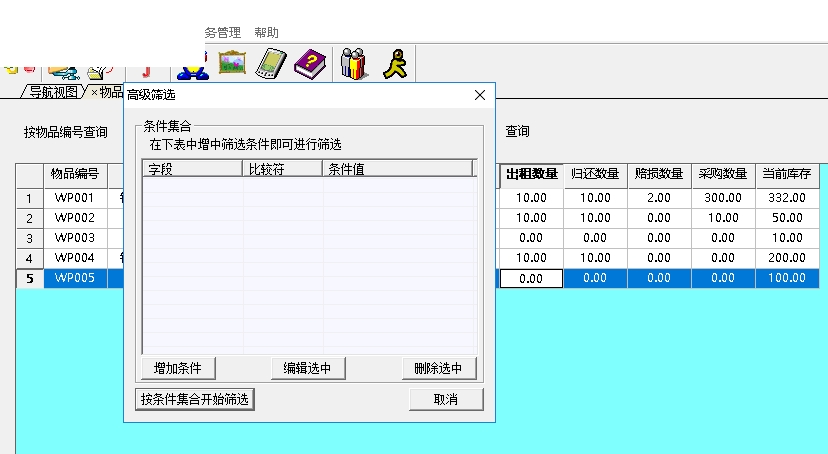Click the 332.00 当前库存 cell
The width and height of the screenshot is (828, 454).
point(787,198)
